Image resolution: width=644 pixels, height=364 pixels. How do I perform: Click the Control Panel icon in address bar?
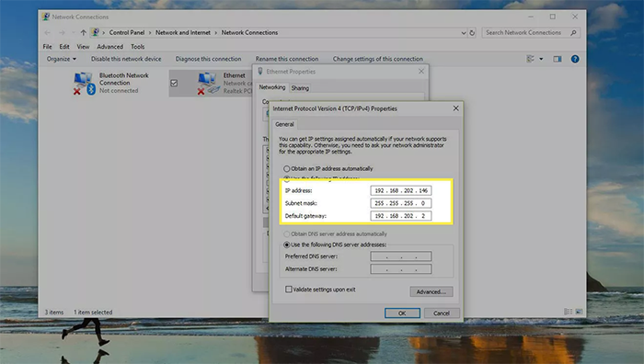[x=96, y=32]
